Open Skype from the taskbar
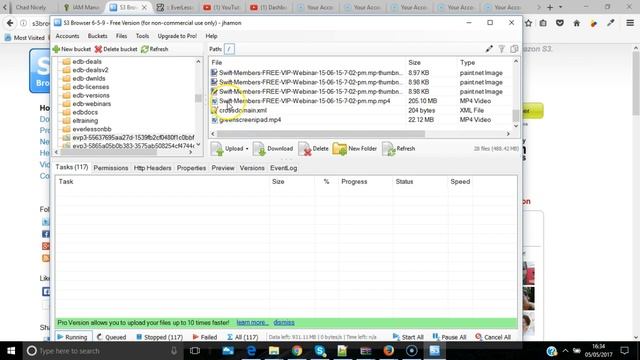This screenshot has height=360, width=640. click(x=320, y=351)
